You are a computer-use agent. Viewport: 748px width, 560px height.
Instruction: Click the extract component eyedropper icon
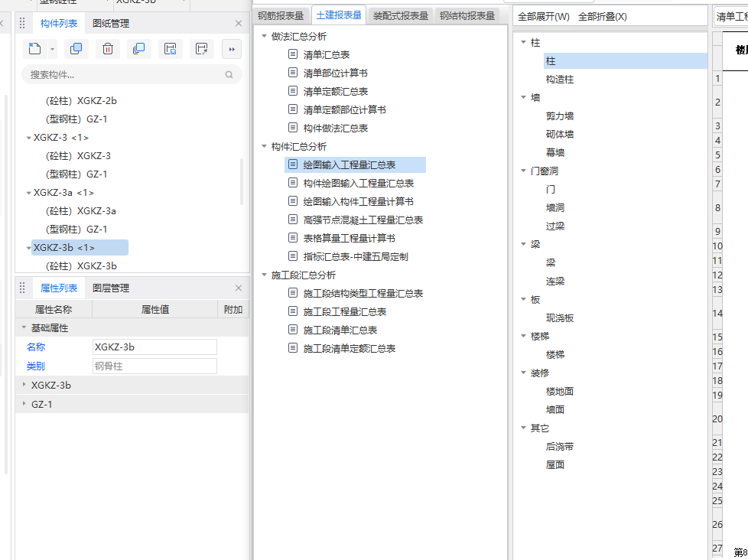[x=202, y=49]
